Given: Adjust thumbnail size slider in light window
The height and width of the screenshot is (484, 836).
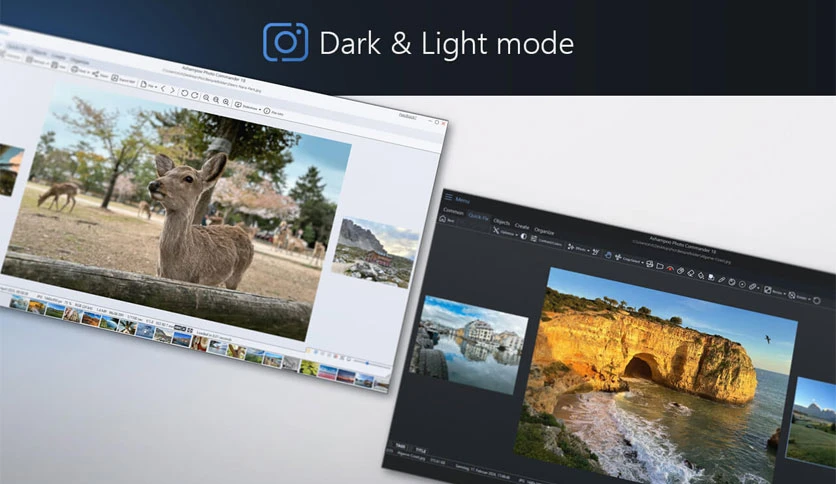Looking at the screenshot, I should click(368, 363).
